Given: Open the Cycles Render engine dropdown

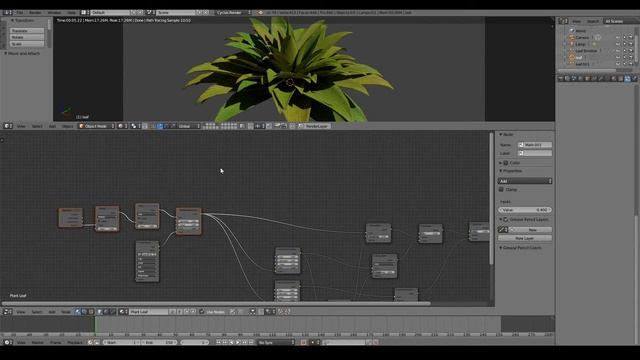Looking at the screenshot, I should 233,13.
